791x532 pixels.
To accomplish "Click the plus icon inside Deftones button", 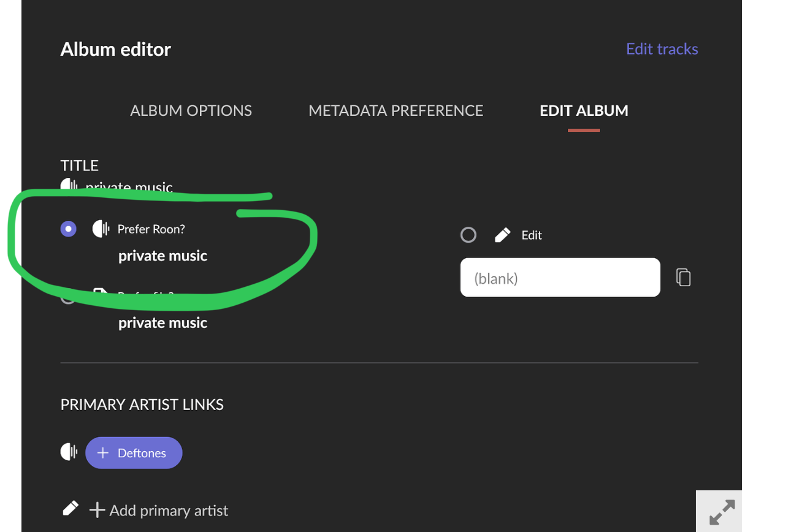I will pos(103,453).
